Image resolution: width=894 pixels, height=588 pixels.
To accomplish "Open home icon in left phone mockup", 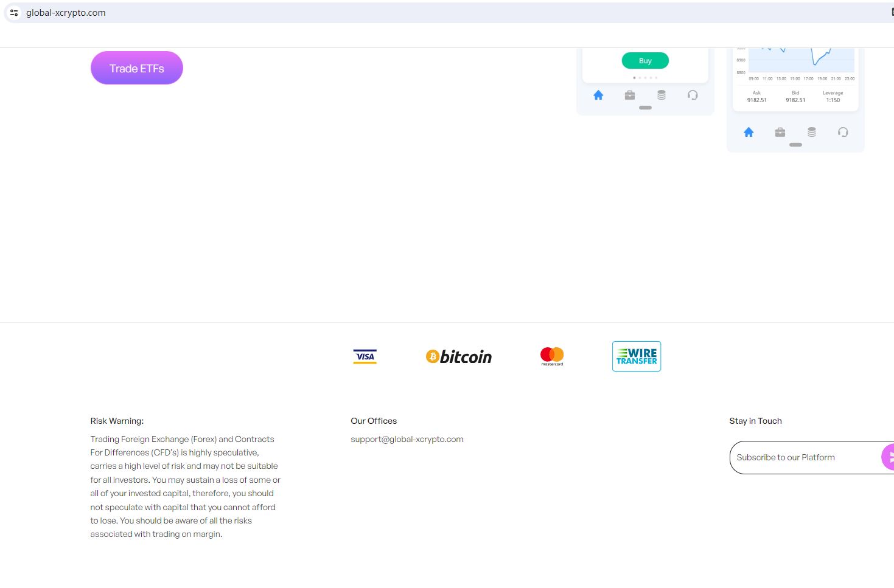I will tap(598, 95).
